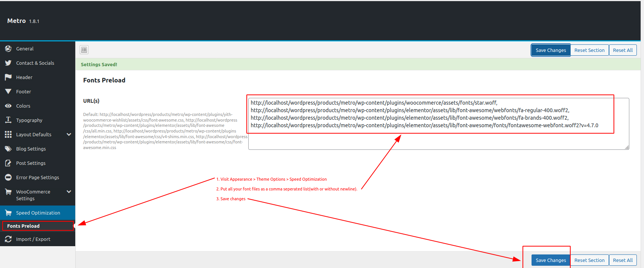Screen dimensions: 644x268
Task: Click the Typography text icon
Action: [8, 120]
